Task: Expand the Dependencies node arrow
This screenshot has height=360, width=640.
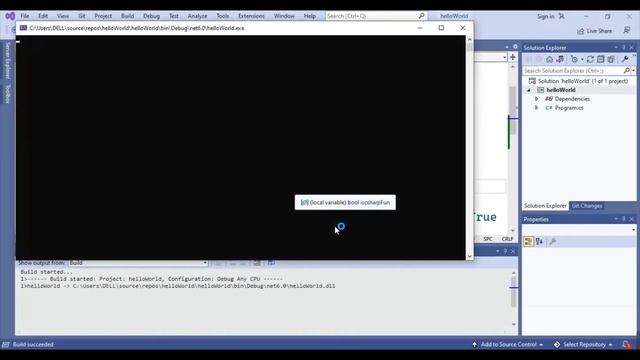Action: (536, 99)
